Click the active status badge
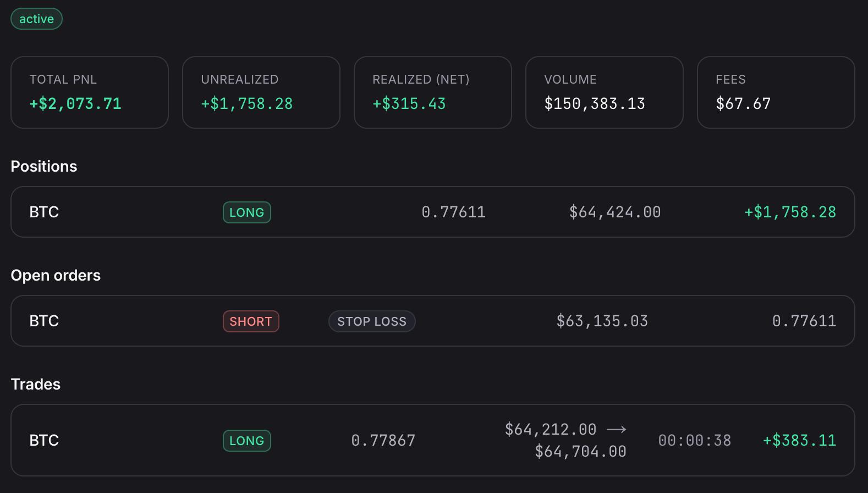Image resolution: width=868 pixels, height=493 pixels. click(36, 19)
